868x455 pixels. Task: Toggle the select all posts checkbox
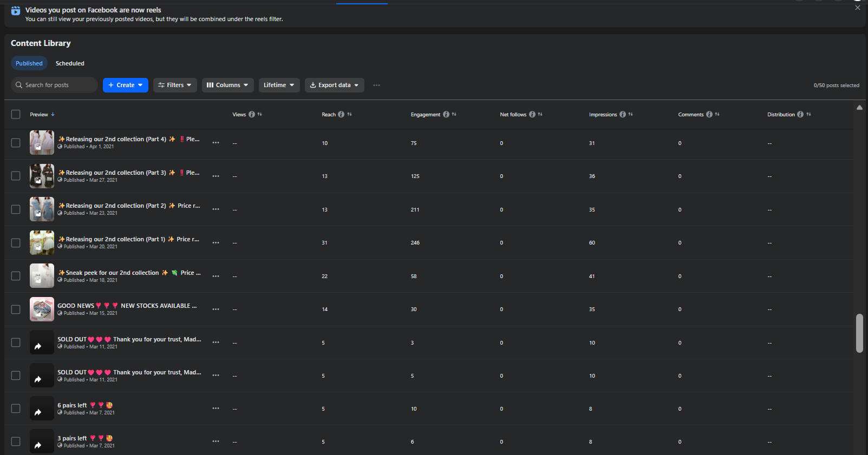click(16, 115)
